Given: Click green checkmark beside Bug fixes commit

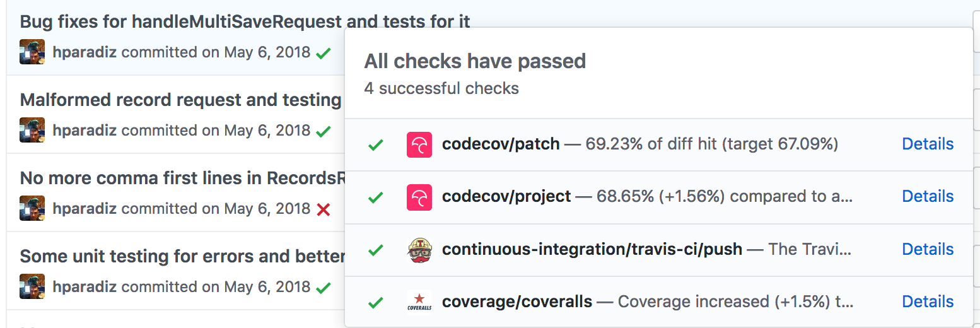Looking at the screenshot, I should pos(324,53).
